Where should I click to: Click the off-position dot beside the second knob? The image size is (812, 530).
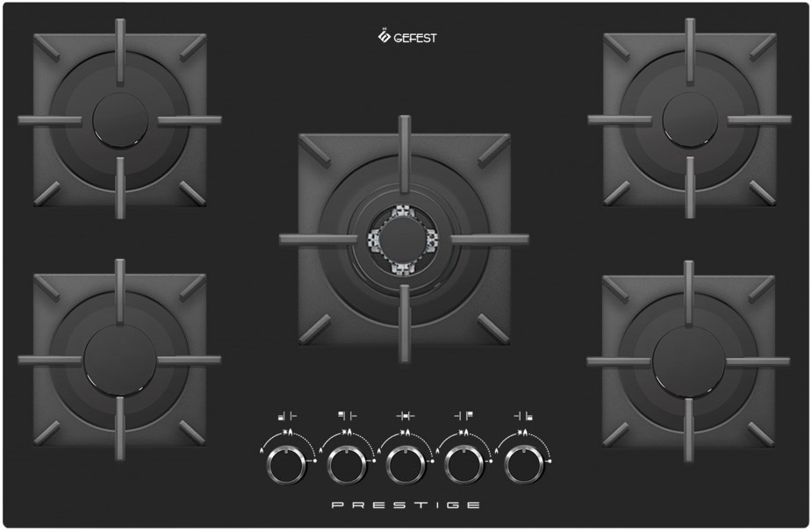[x=373, y=461]
